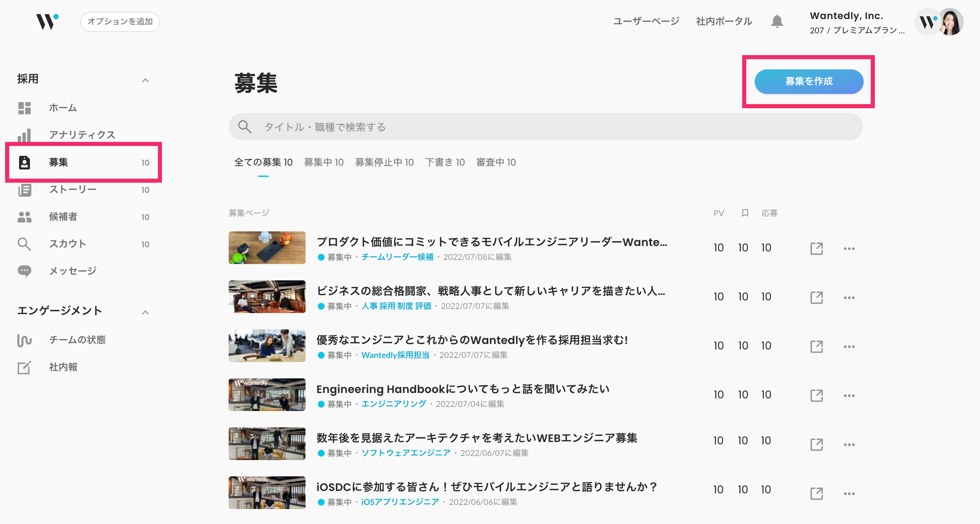Open more options for 優秀なエンジニア posting
The height and width of the screenshot is (524, 980).
(x=849, y=347)
